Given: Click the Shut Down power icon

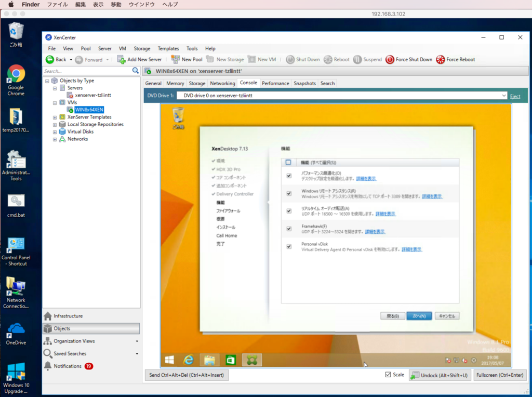Looking at the screenshot, I should click(x=290, y=60).
